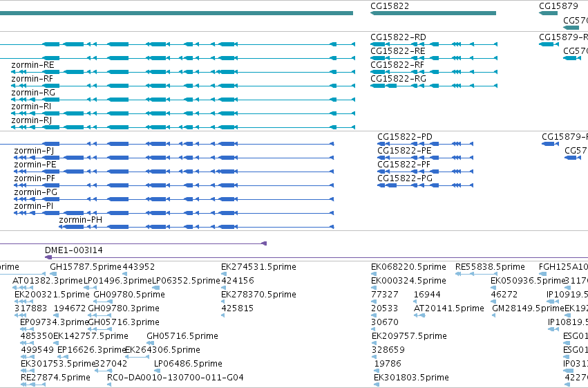The image size is (588, 388).
Task: Select EST GM28149.5prime
Action: [x=528, y=309]
